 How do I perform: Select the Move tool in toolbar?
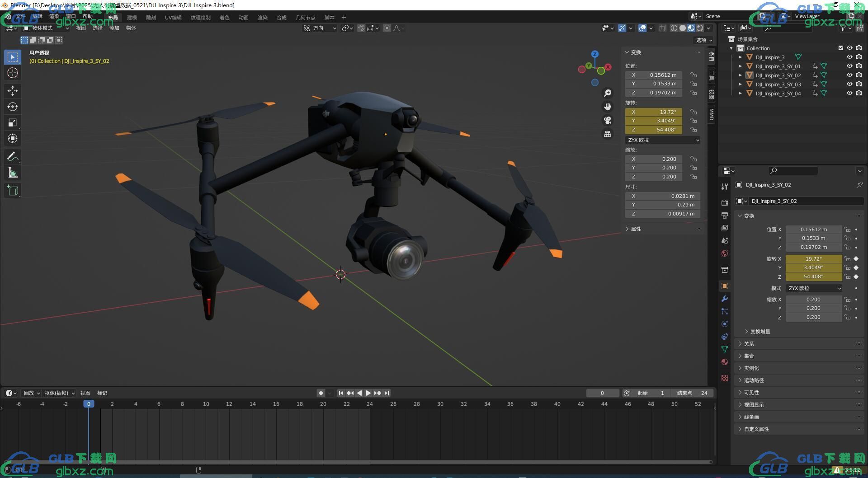[x=13, y=91]
